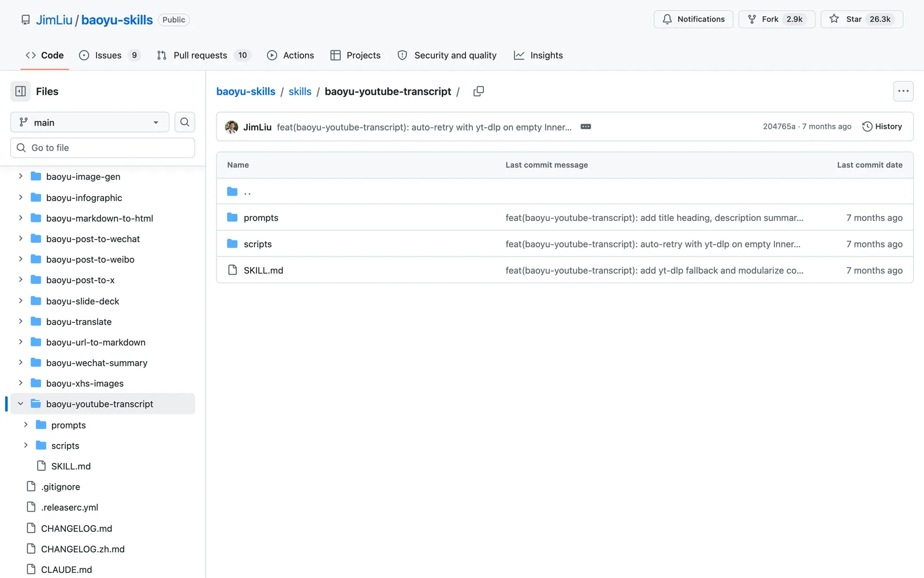924x578 pixels.
Task: Navigate to skills breadcrumb folder
Action: [300, 91]
